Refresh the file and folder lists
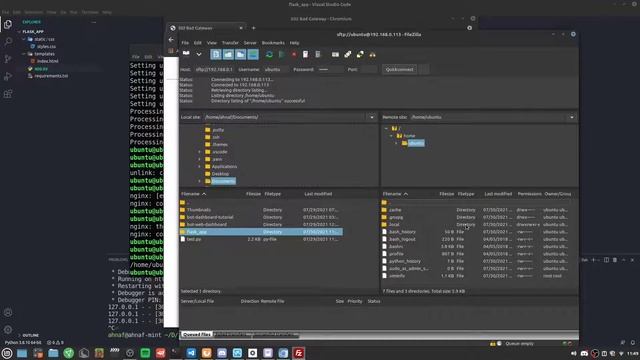The height and width of the screenshot is (360, 640). tap(269, 54)
